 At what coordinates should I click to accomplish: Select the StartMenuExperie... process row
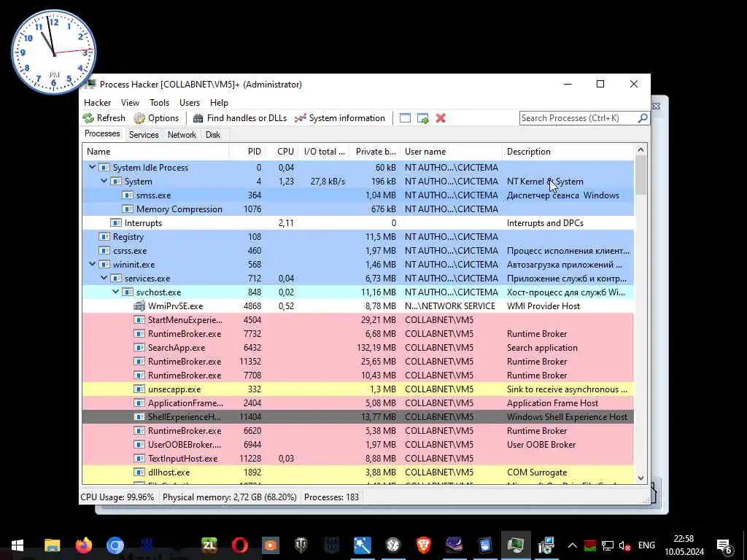pos(357,320)
